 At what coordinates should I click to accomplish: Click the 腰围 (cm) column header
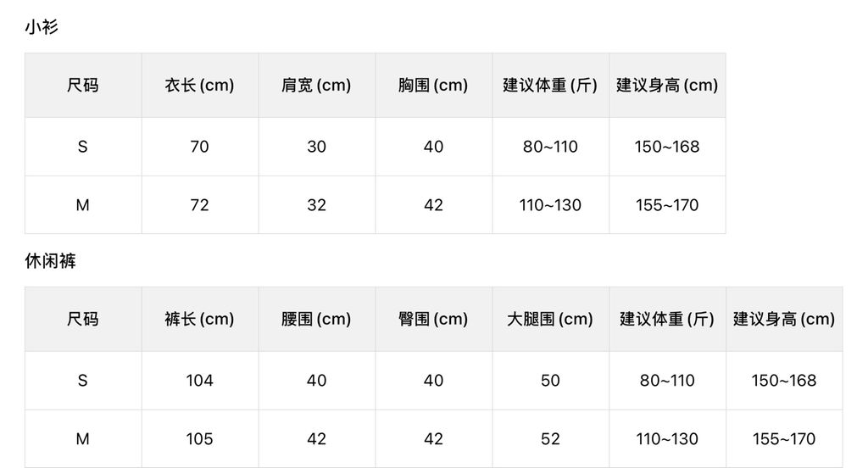[x=316, y=319]
